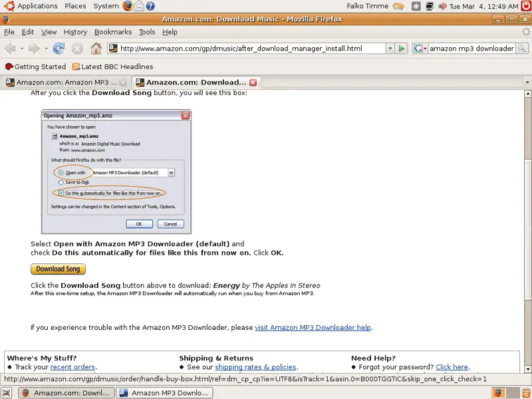Open the Back button history dropdown
Viewport: 532px width, 399px height.
pyautogui.click(x=22, y=49)
